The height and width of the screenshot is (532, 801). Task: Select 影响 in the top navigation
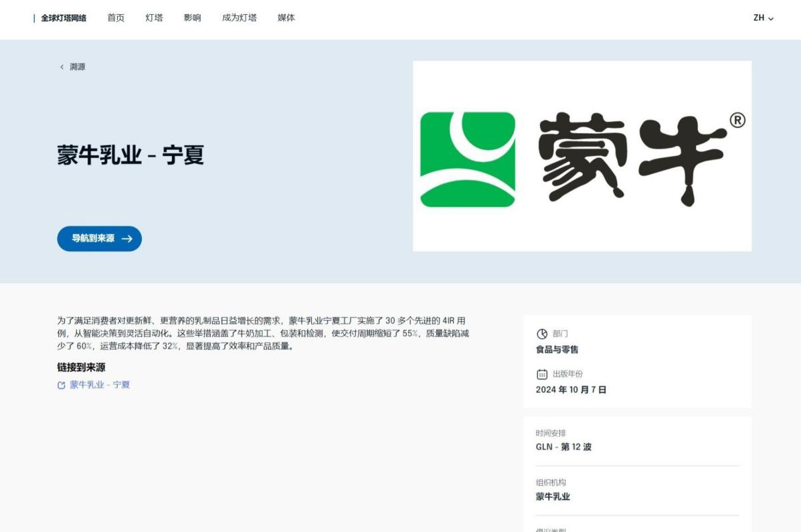192,18
